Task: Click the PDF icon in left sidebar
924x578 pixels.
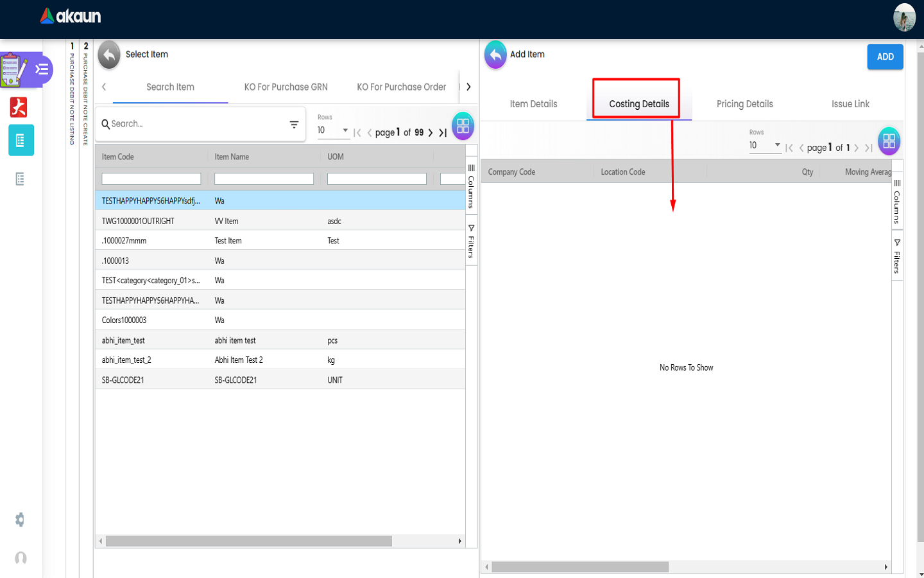Action: point(19,107)
